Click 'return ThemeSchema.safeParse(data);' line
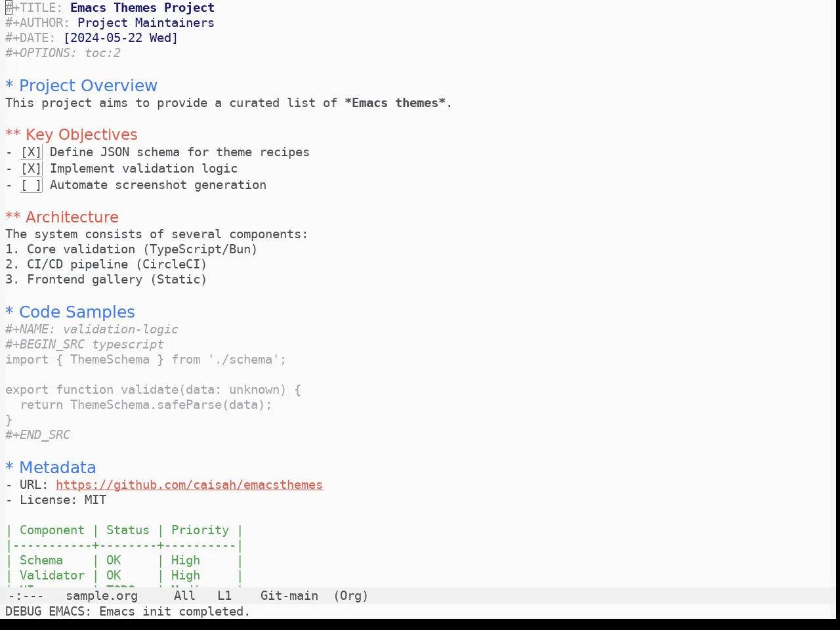This screenshot has width=840, height=630. click(x=146, y=405)
